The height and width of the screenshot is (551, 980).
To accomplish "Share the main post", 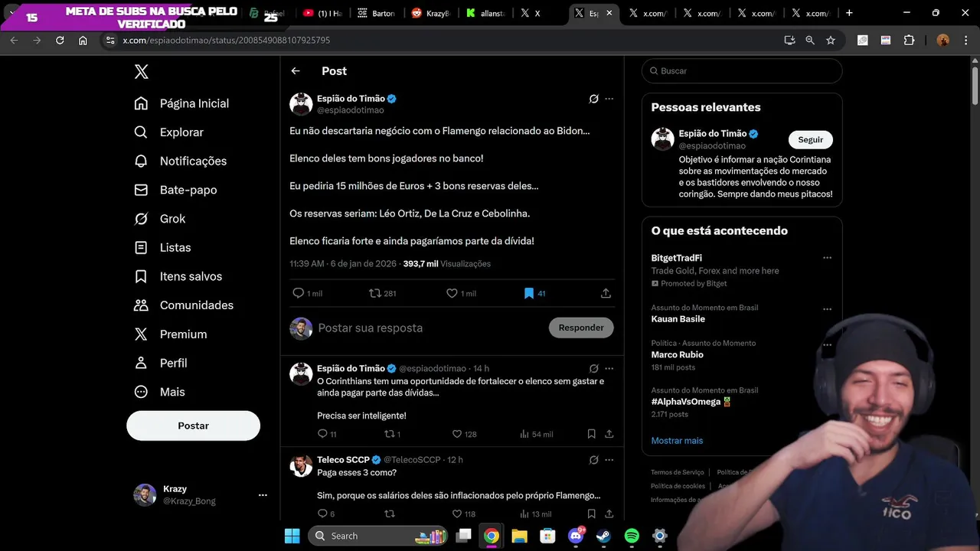I will click(606, 293).
